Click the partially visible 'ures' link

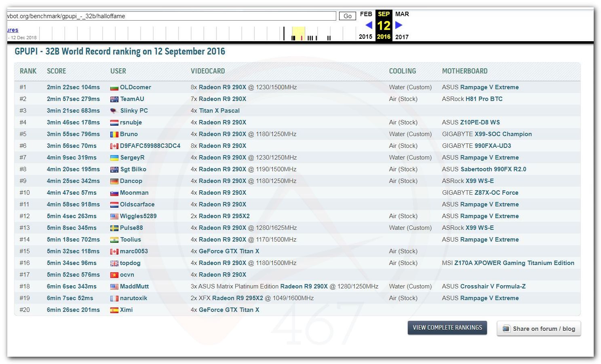click(13, 30)
